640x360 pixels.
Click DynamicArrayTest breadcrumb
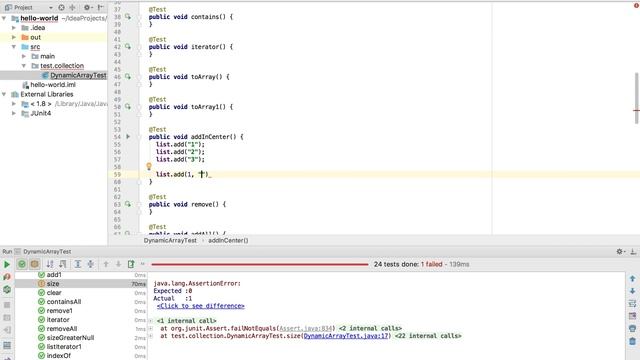[170, 240]
